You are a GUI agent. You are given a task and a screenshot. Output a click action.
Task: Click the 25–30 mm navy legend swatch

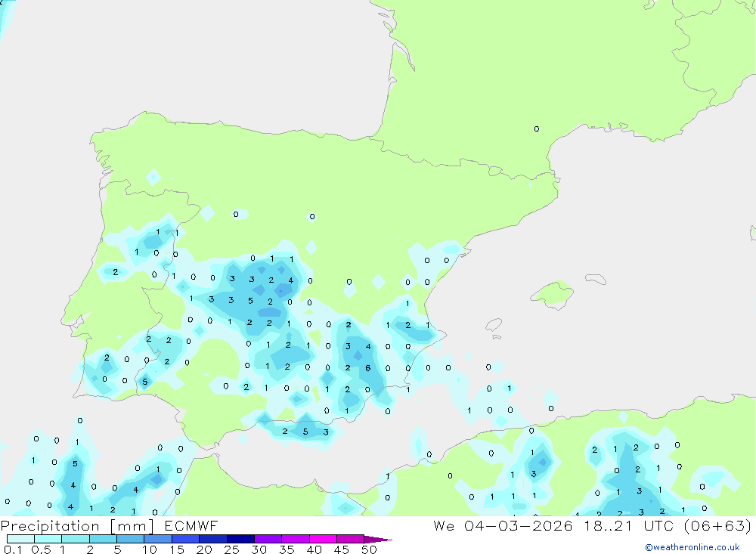point(240,539)
